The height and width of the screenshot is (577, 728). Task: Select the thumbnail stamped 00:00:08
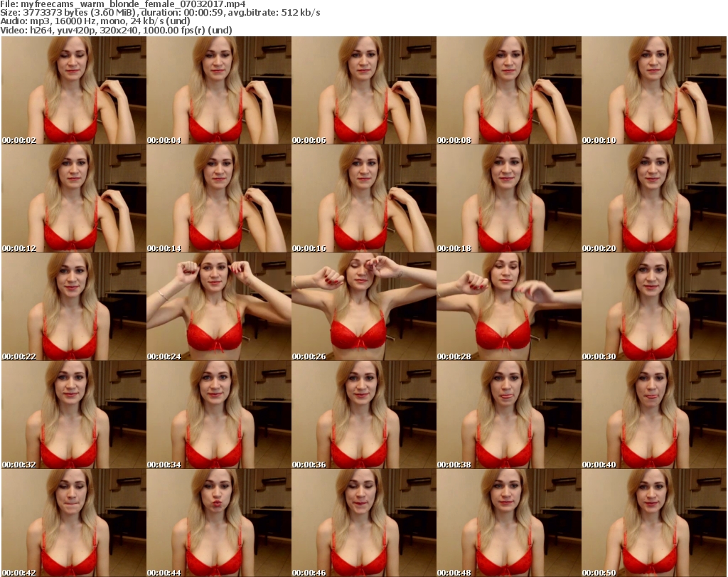[x=509, y=90]
